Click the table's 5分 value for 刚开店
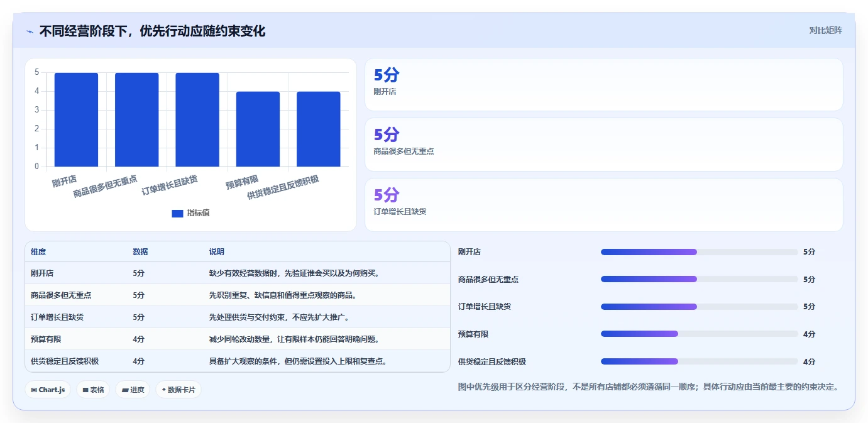The height and width of the screenshot is (423, 868). (138, 273)
